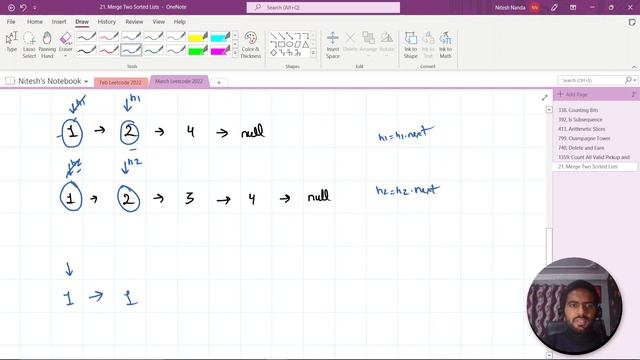
Task: Select the currently highlighted blue pen
Action: coord(131,50)
